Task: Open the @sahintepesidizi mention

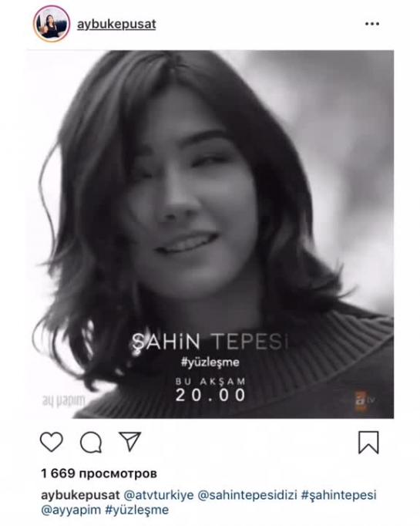Action: [x=247, y=495]
